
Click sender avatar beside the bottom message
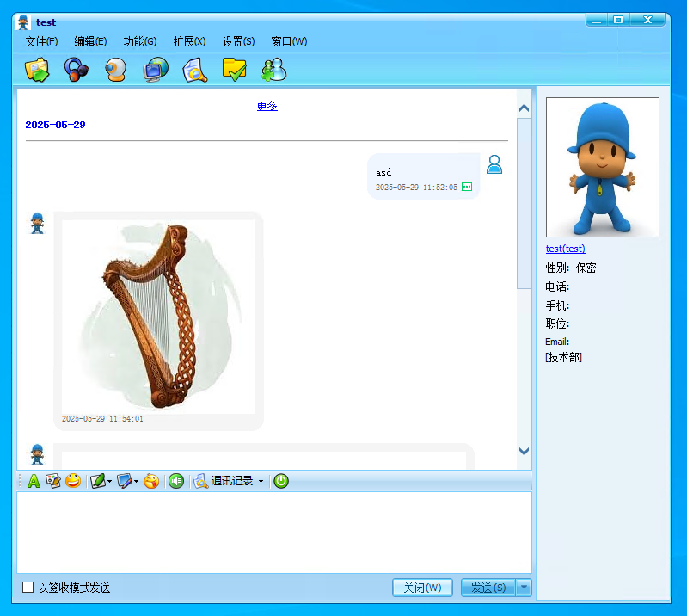click(x=37, y=454)
